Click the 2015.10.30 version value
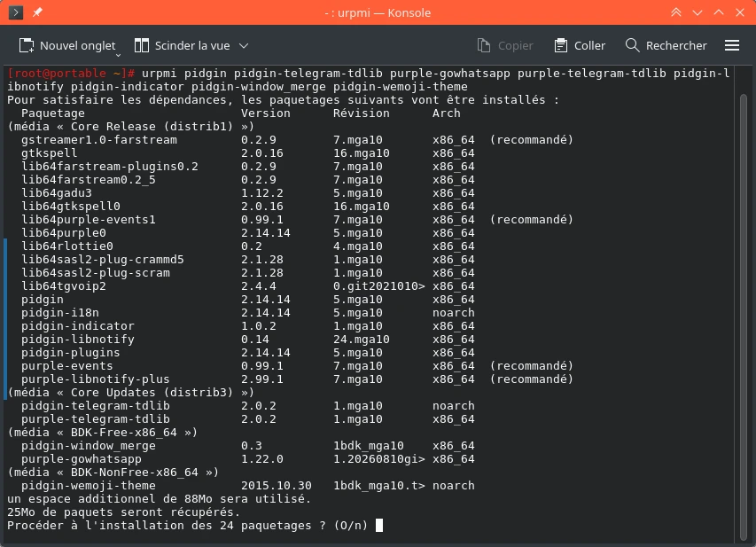Viewport: 756px width, 547px height. point(277,486)
